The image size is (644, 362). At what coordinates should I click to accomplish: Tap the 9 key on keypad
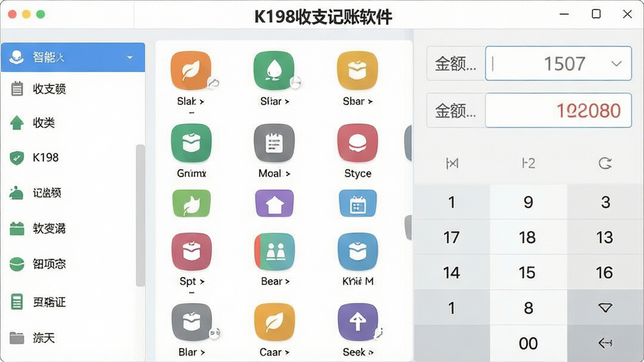528,202
